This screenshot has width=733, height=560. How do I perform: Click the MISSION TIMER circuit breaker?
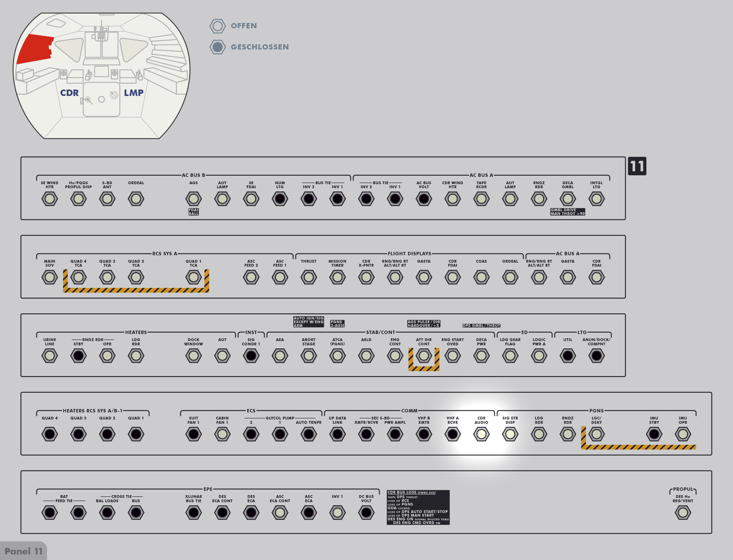(337, 277)
